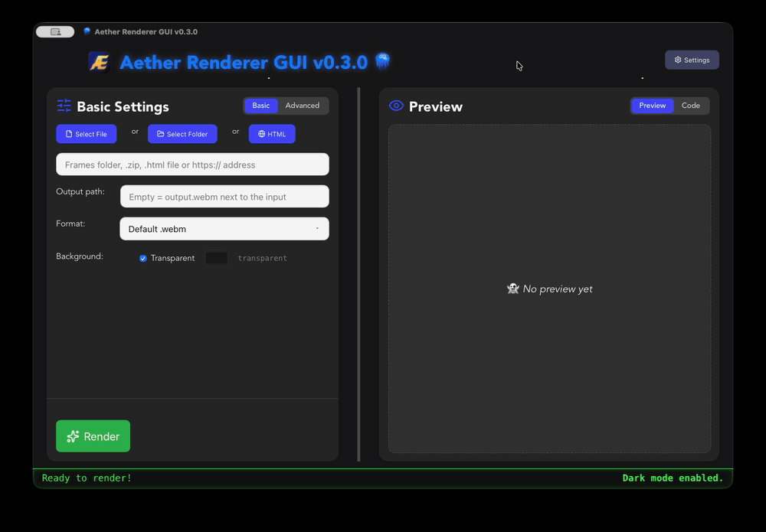
Task: Click the 'Background:' label
Action: pyautogui.click(x=80, y=256)
